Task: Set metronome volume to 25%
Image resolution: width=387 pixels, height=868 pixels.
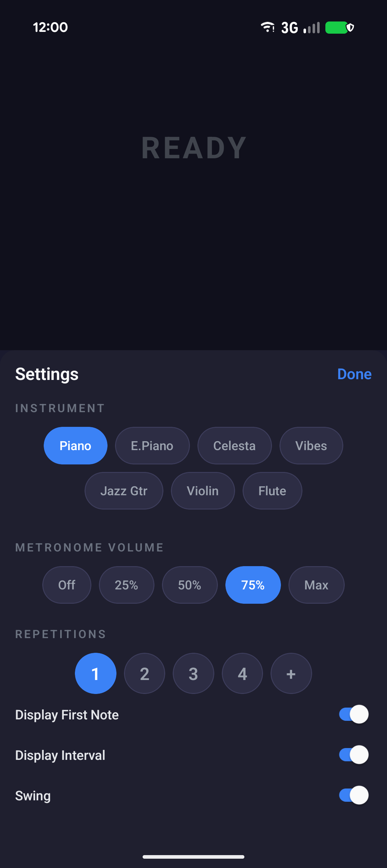Action: click(126, 585)
